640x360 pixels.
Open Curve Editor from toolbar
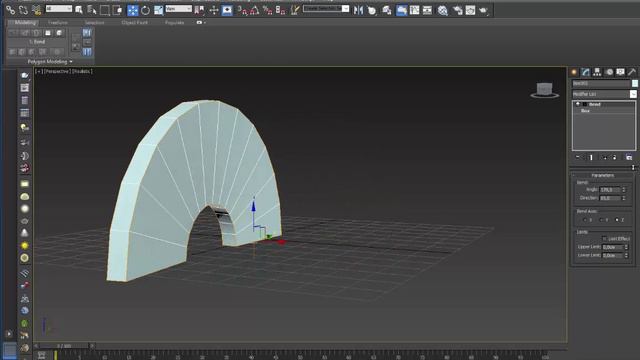pos(414,10)
